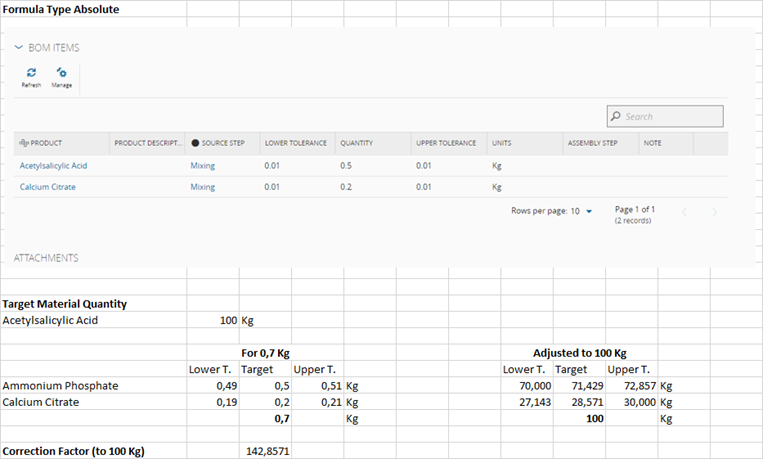Select quantity 0.2 in Calcium Citrate row

coord(346,187)
